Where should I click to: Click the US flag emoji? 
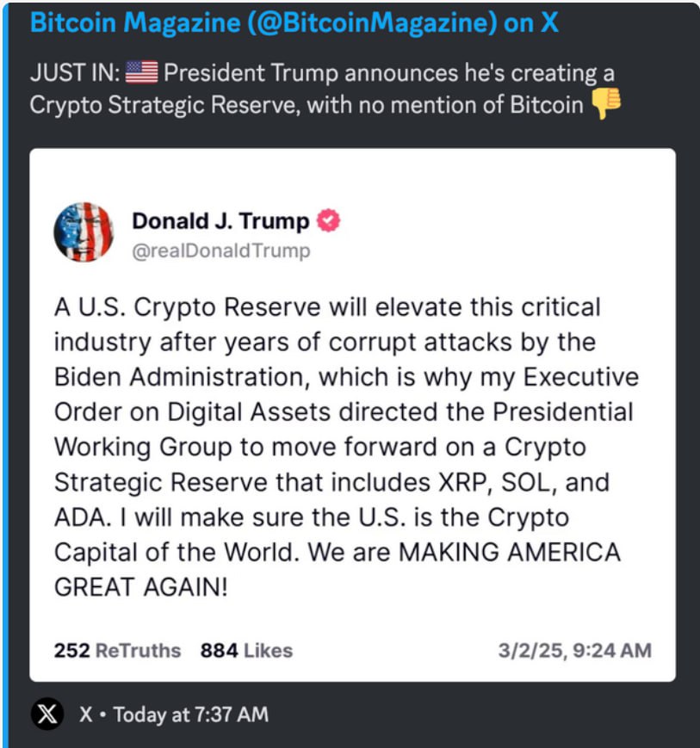(141, 72)
